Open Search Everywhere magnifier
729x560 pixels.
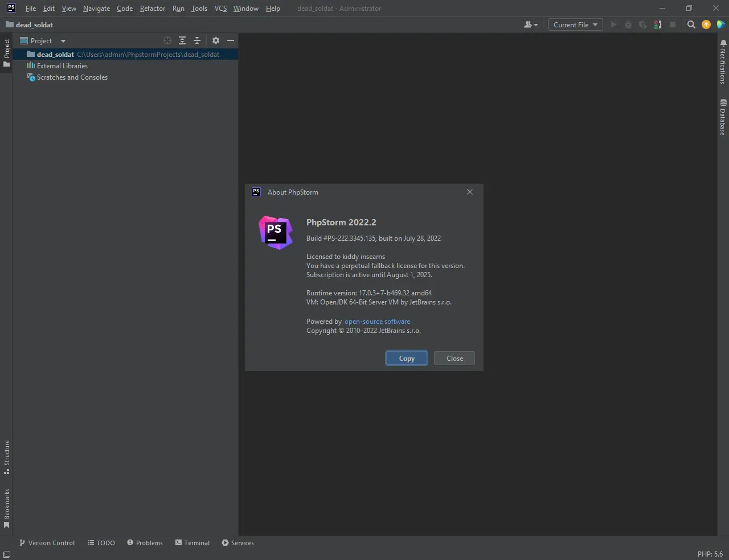click(691, 25)
